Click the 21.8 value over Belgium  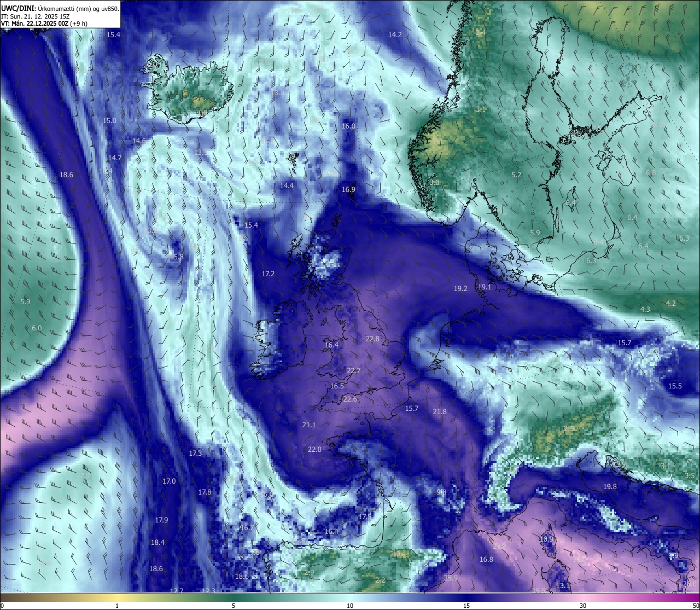pyautogui.click(x=440, y=411)
